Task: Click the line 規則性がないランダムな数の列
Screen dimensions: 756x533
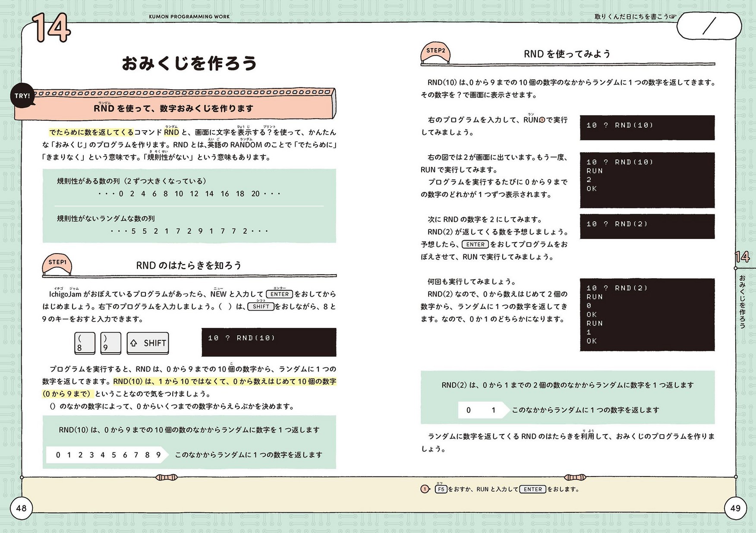Action: pyautogui.click(x=106, y=219)
